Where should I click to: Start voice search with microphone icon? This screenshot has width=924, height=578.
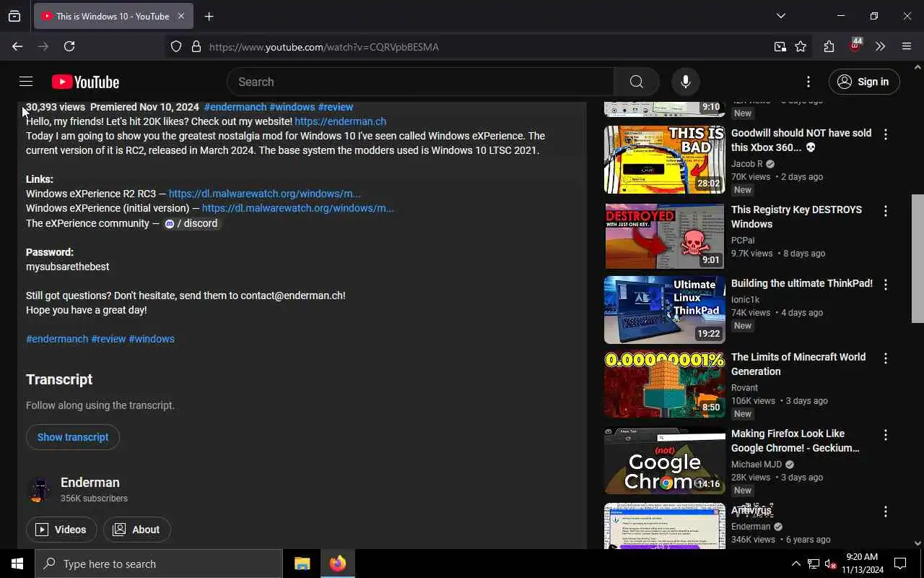pos(686,82)
